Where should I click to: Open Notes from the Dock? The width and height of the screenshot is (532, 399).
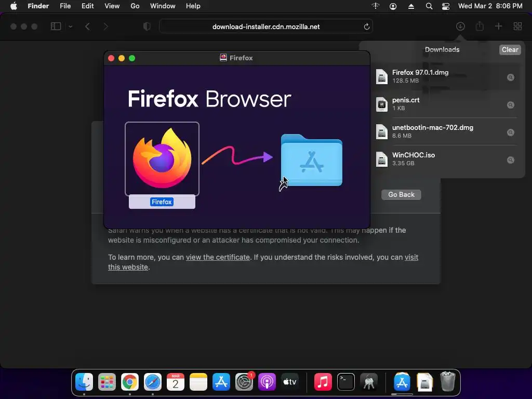198,382
